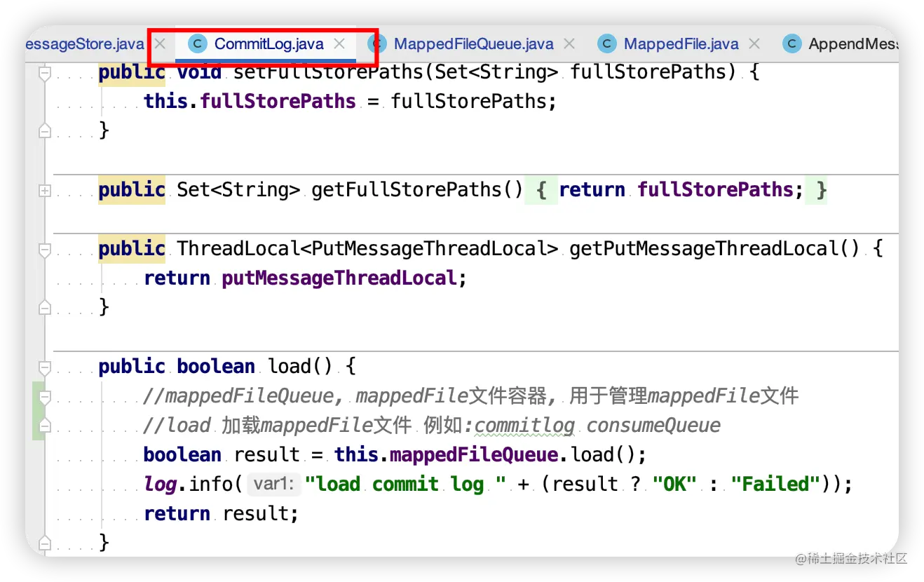
Task: Click the "load commit log " string literal
Action: point(405,484)
